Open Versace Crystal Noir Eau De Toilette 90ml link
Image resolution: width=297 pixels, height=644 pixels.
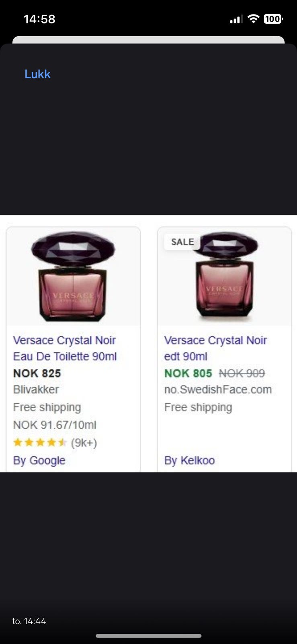[65, 348]
